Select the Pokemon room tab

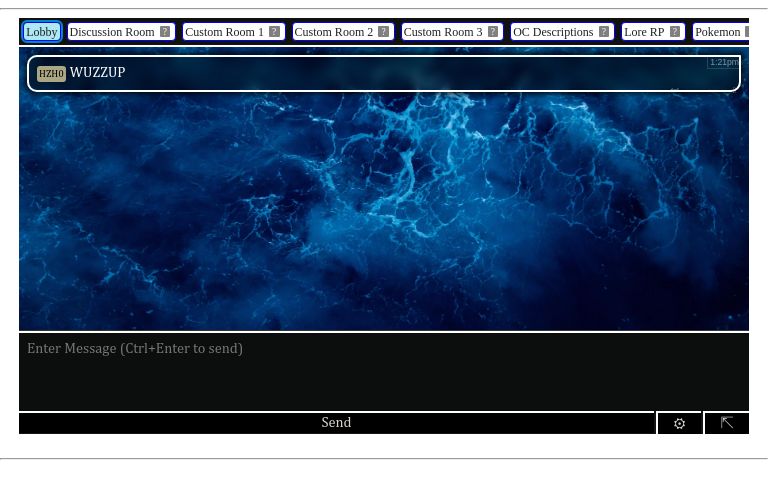click(x=718, y=32)
